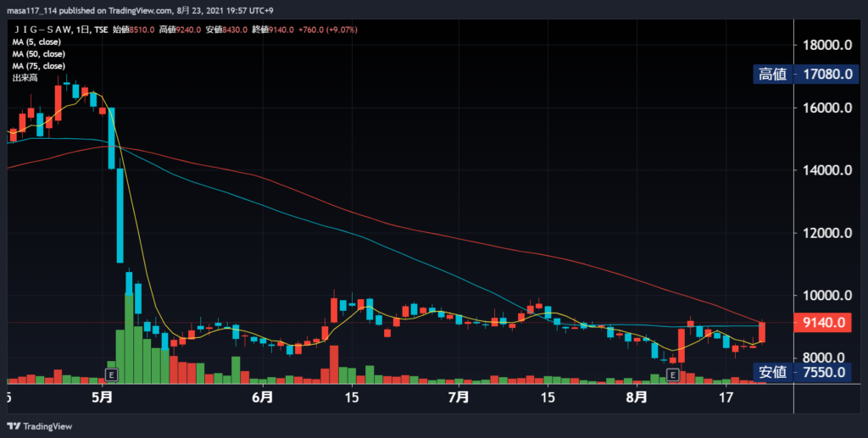Image resolution: width=868 pixels, height=438 pixels.
Task: Click the 高値 17080.0 price label
Action: click(x=805, y=74)
